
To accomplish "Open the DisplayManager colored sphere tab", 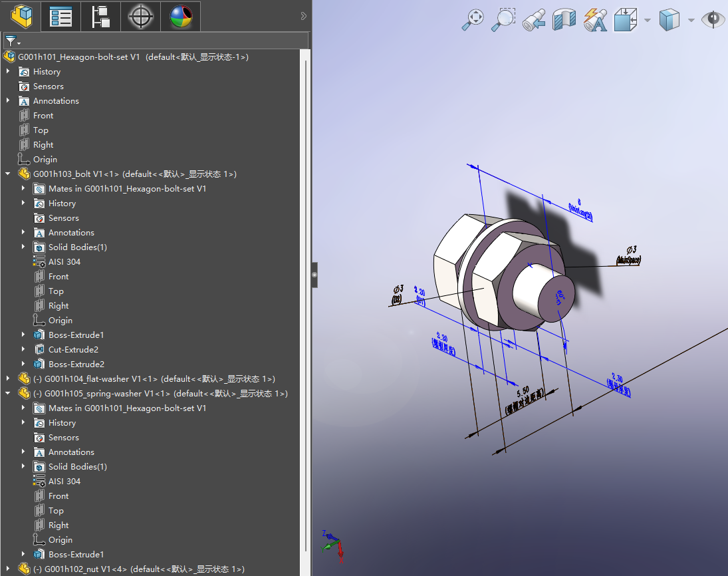I will [x=180, y=16].
